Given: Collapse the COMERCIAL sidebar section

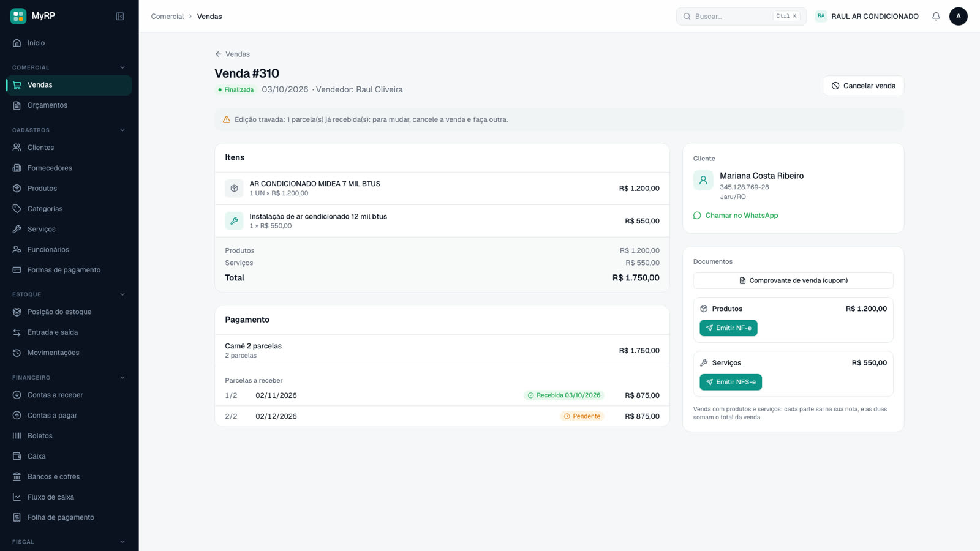Looking at the screenshot, I should (x=123, y=67).
